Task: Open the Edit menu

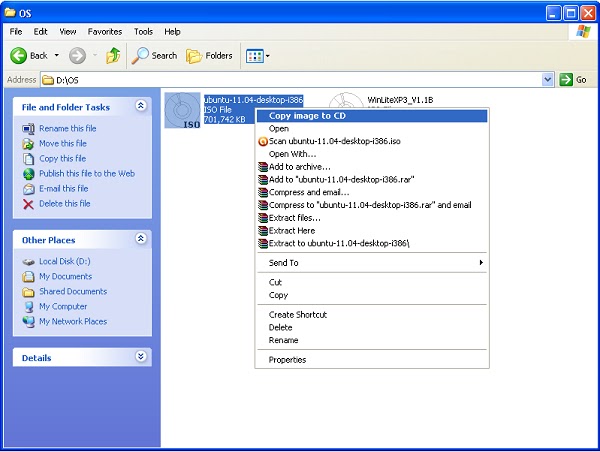Action: click(x=40, y=32)
